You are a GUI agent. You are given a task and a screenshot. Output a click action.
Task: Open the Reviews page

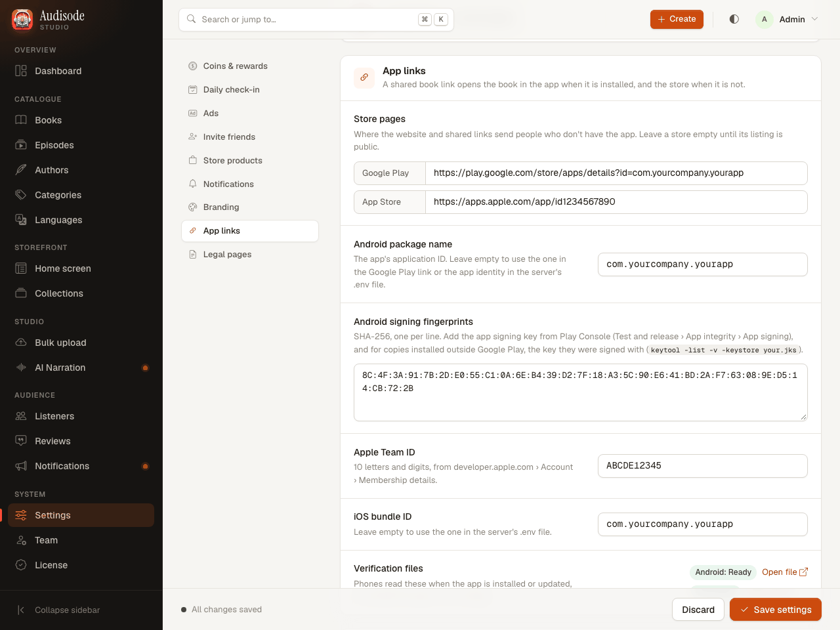[81, 441]
